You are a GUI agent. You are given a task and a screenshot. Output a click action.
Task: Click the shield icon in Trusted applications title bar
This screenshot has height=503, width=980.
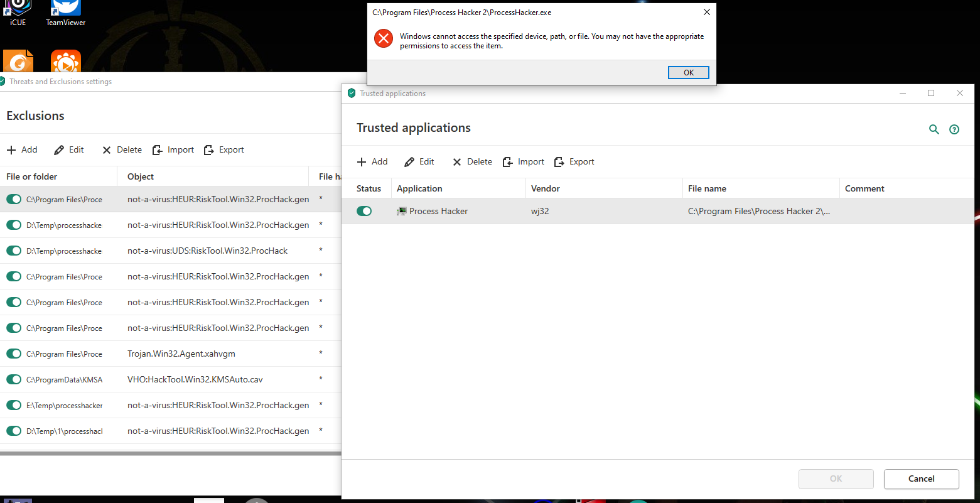(352, 94)
